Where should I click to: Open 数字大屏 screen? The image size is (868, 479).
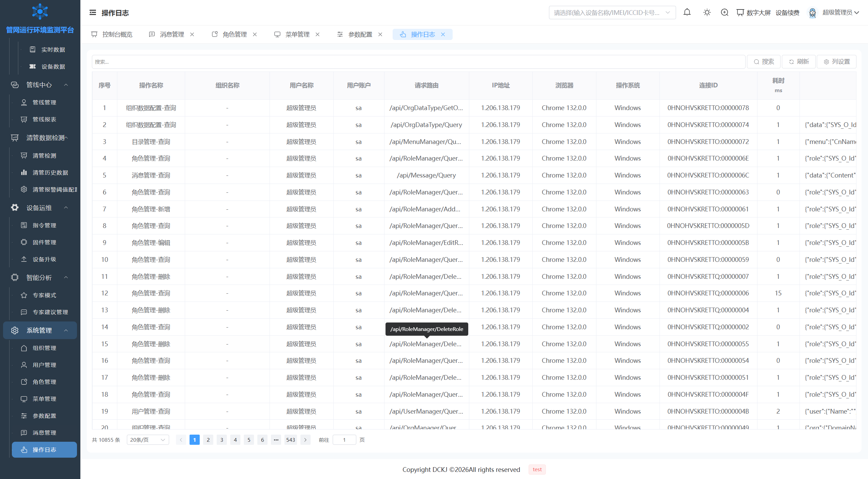[x=753, y=13]
